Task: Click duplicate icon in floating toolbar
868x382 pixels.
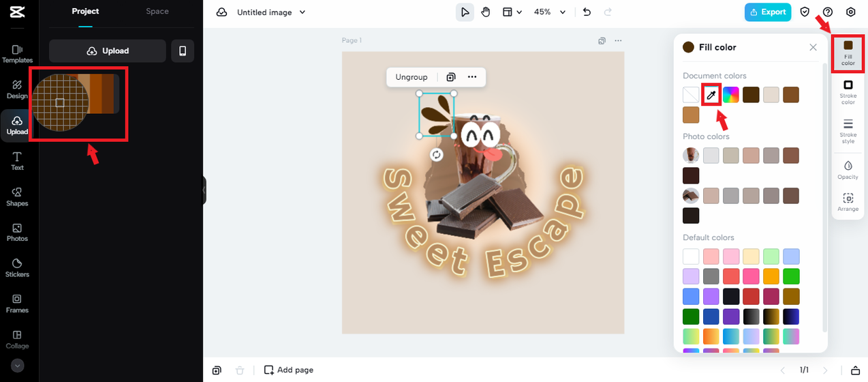Action: 451,77
